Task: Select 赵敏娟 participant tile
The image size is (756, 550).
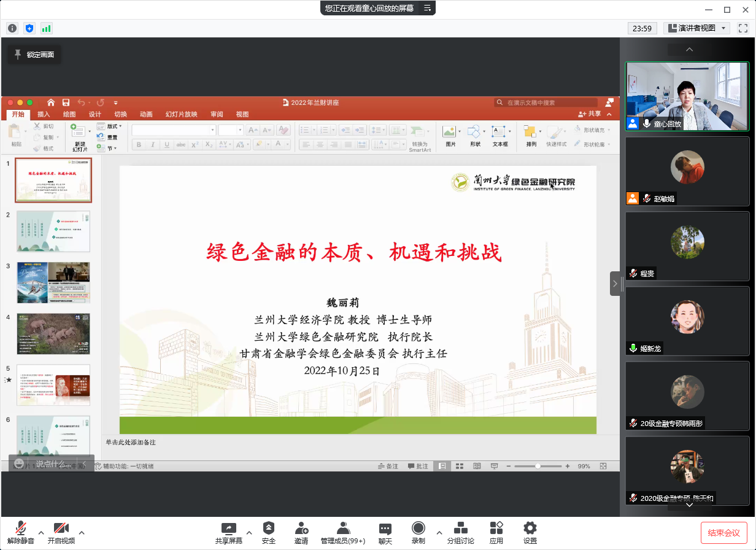Action: [687, 171]
